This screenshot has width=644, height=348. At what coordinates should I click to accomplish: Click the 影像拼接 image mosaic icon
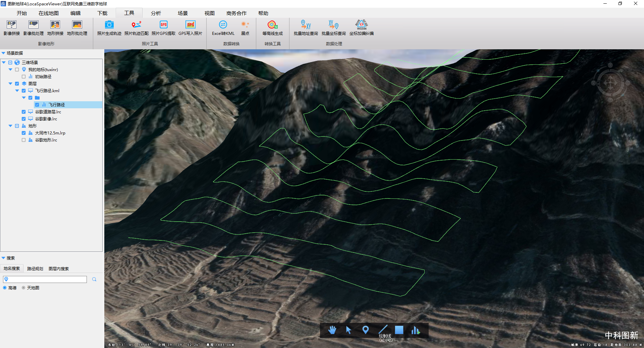(x=11, y=25)
